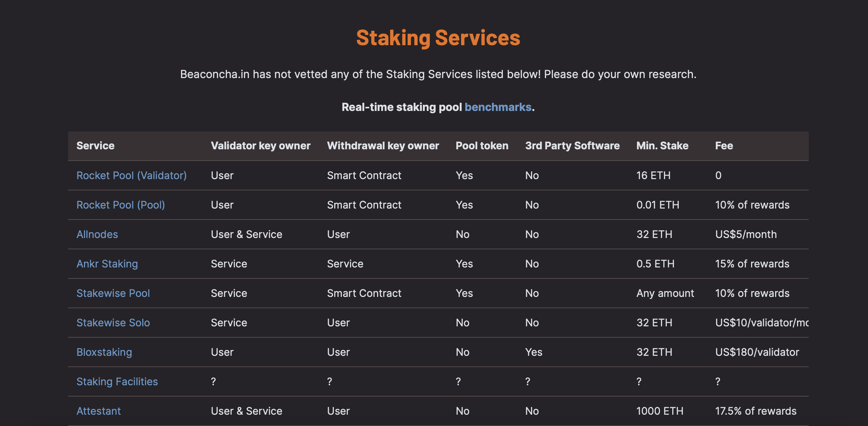Click the Rocket Pool (Validator) link
Screen dimensions: 868x426
[132, 175]
